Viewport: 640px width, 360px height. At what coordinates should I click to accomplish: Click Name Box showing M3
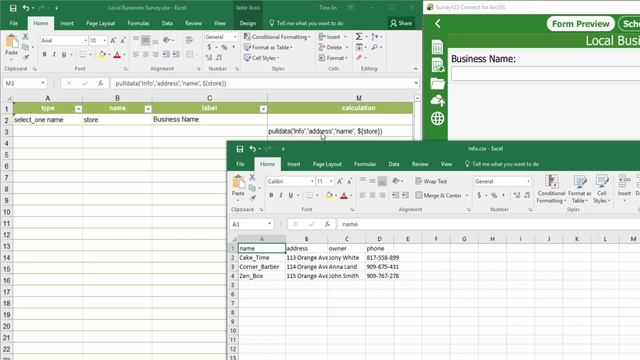24,83
